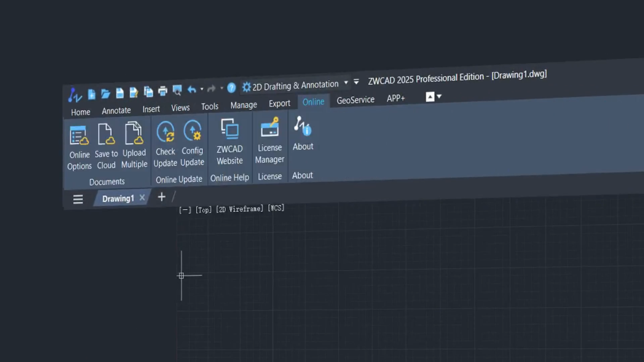Select the Drawing1 document tab
Image resolution: width=644 pixels, height=362 pixels.
point(118,198)
